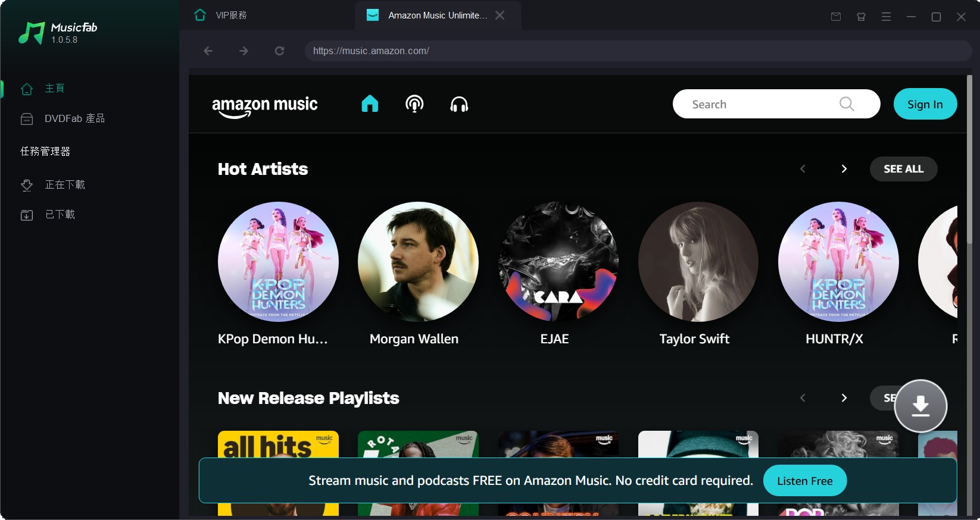Click the search magnifier icon
This screenshot has width=980, height=520.
click(847, 104)
